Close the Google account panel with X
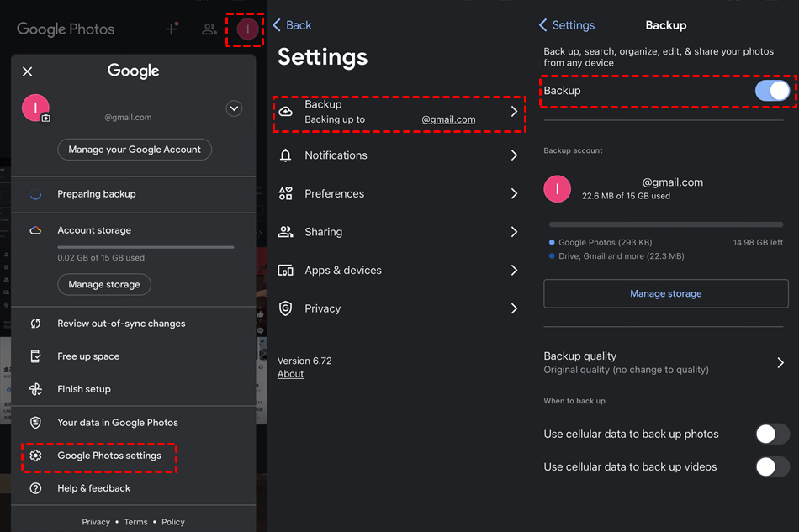Viewport: 799px width, 532px height. [x=28, y=71]
